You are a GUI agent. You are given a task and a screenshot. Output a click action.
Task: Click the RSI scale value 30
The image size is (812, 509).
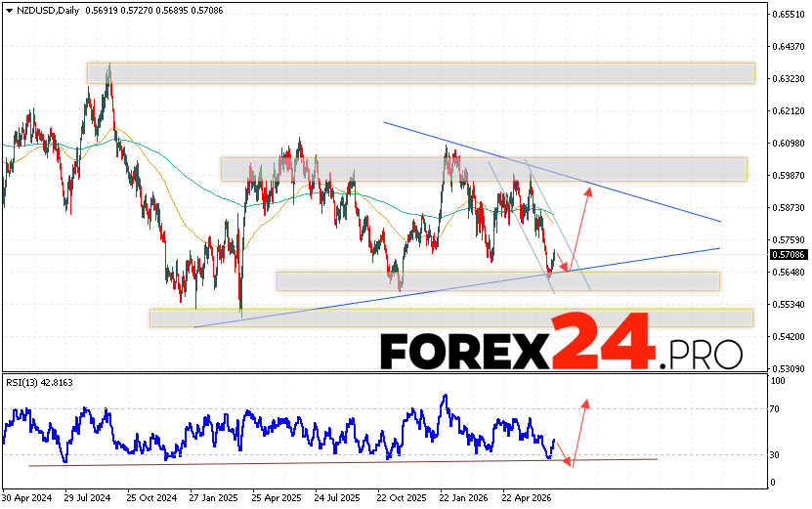pyautogui.click(x=775, y=454)
